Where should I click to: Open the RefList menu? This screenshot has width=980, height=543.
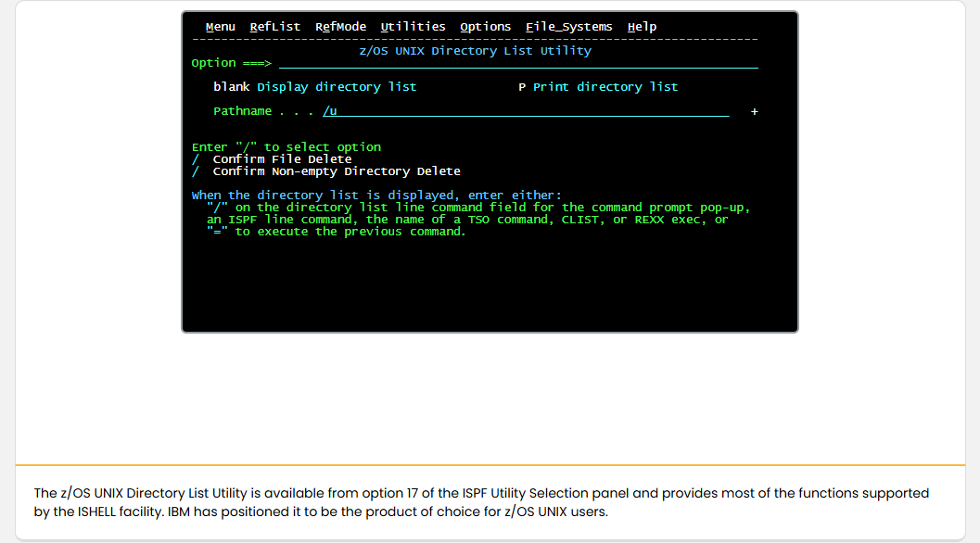[x=275, y=27]
